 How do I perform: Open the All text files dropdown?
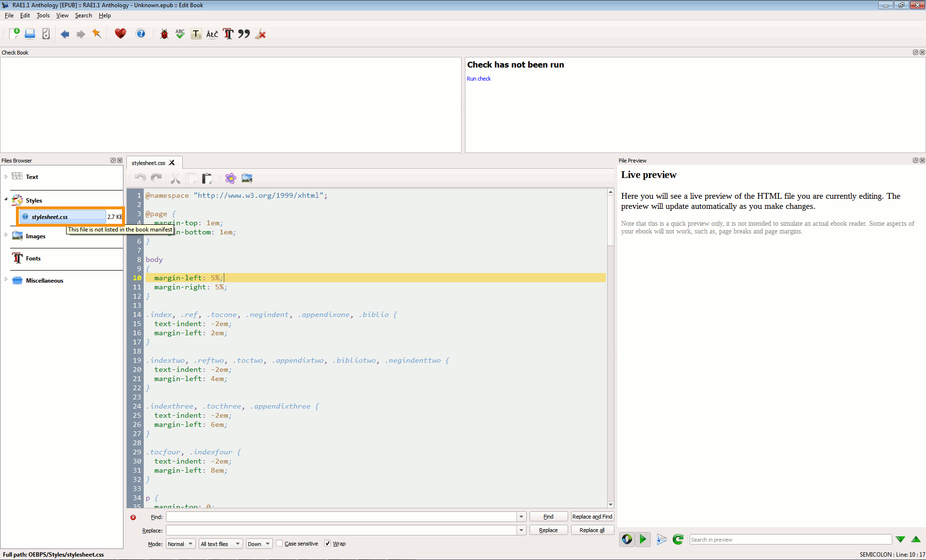220,544
